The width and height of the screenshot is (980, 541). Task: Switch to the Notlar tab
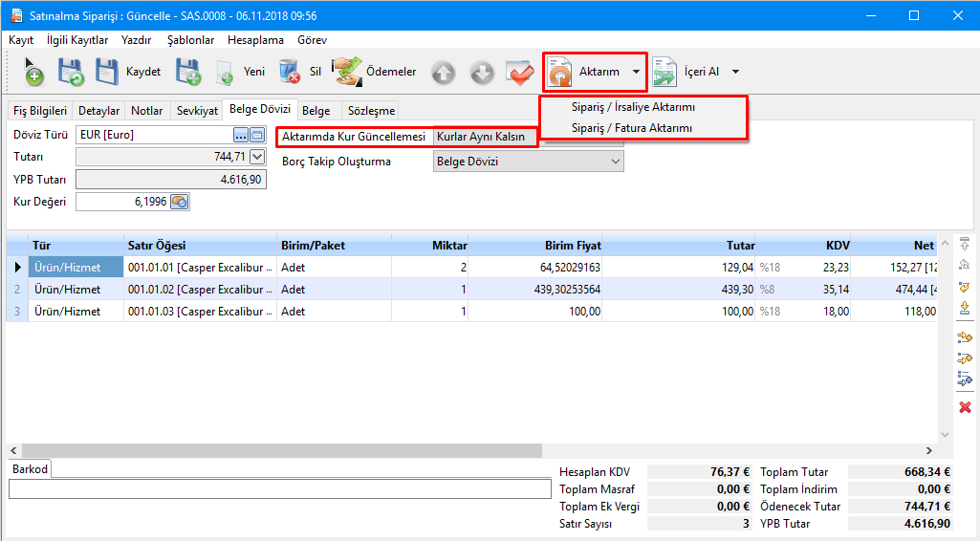[147, 111]
